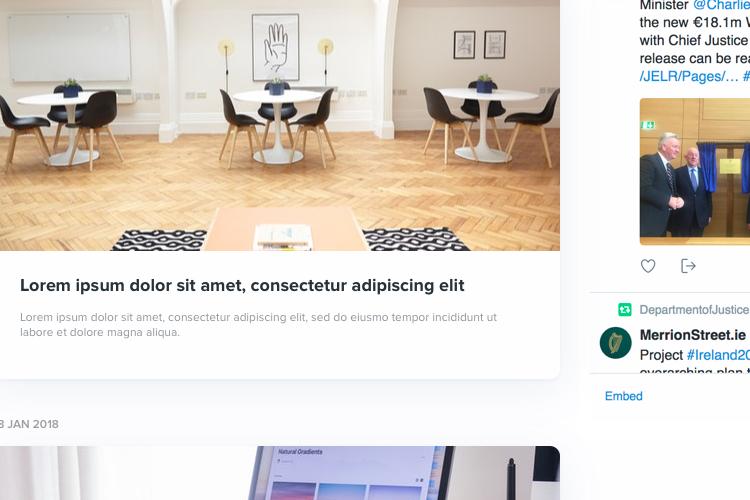Click the hand drawing poster in the photo
The height and width of the screenshot is (500, 750).
276,47
